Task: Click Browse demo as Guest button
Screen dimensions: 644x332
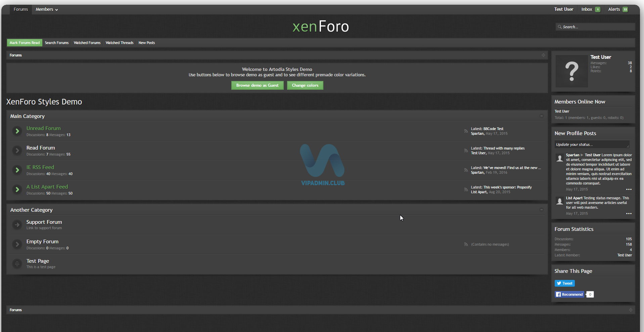Action: pyautogui.click(x=258, y=85)
